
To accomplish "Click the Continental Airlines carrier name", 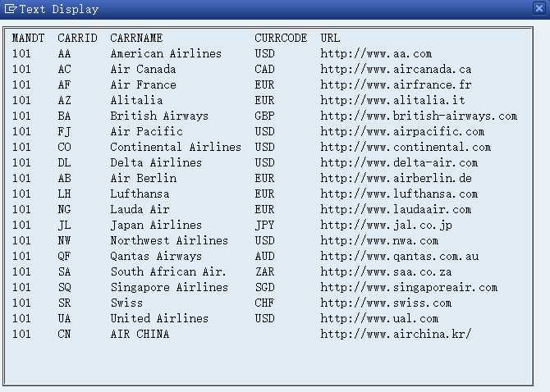I will click(x=176, y=147).
